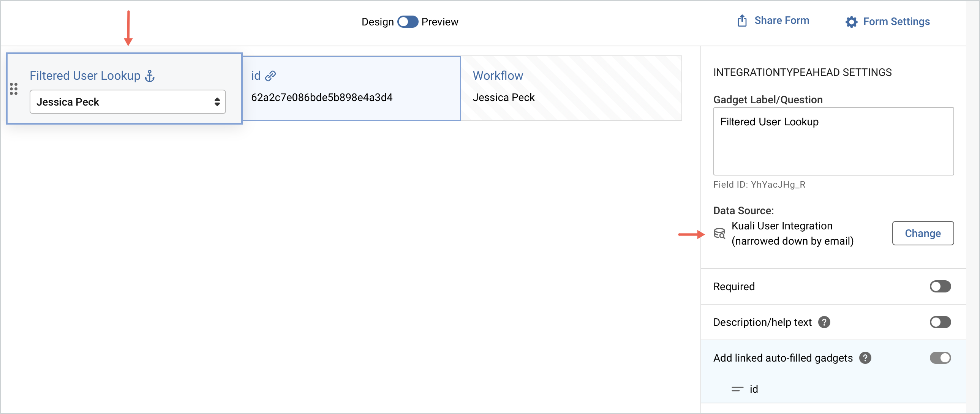Click the database lookup icon next to Kuali User Integration

720,234
